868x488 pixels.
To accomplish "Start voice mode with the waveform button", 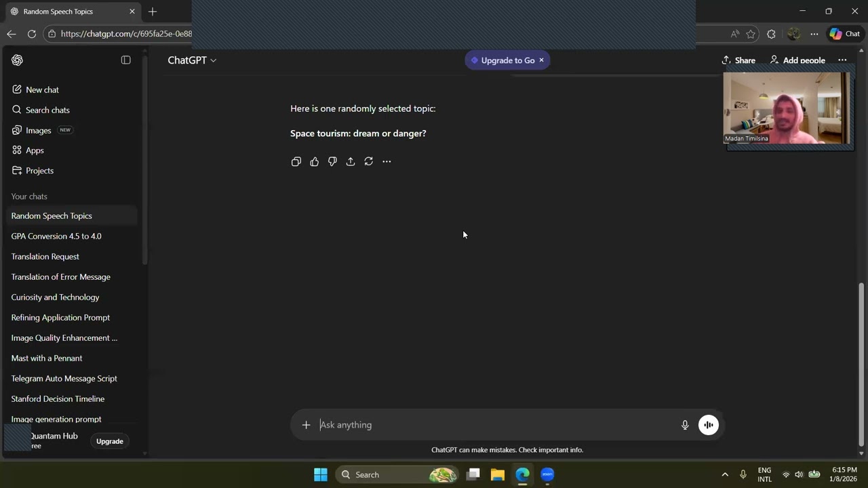I will pyautogui.click(x=709, y=425).
